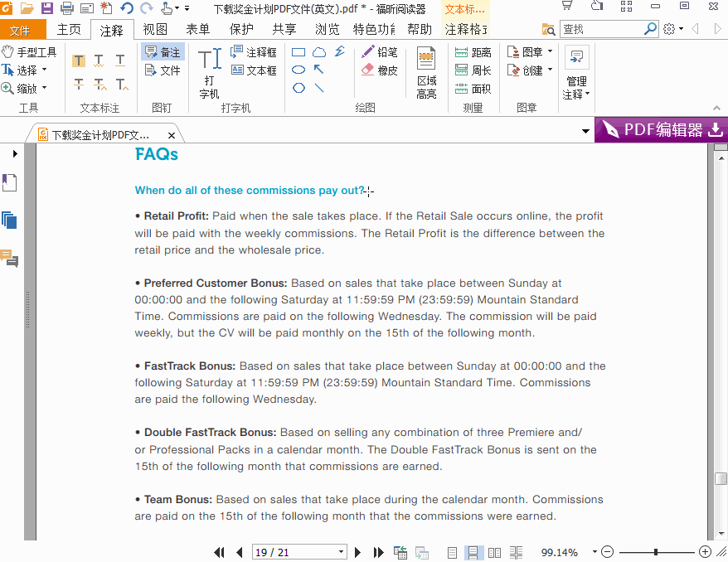Open the comments panel in sidebar
The width and height of the screenshot is (728, 562).
coord(9,258)
